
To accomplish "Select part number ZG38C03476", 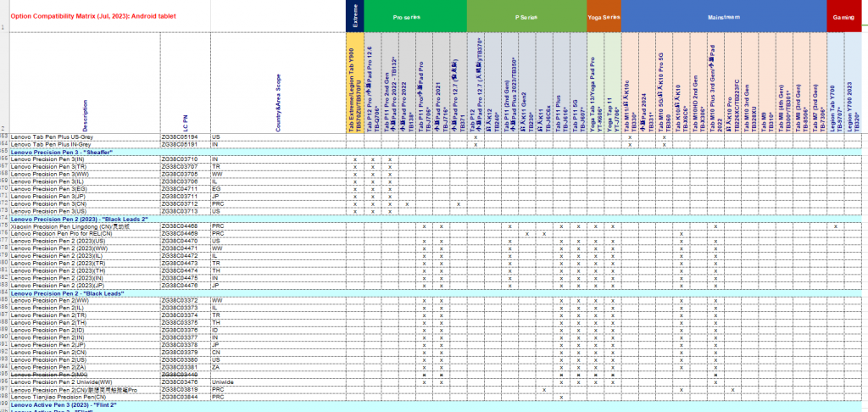I will [186, 382].
